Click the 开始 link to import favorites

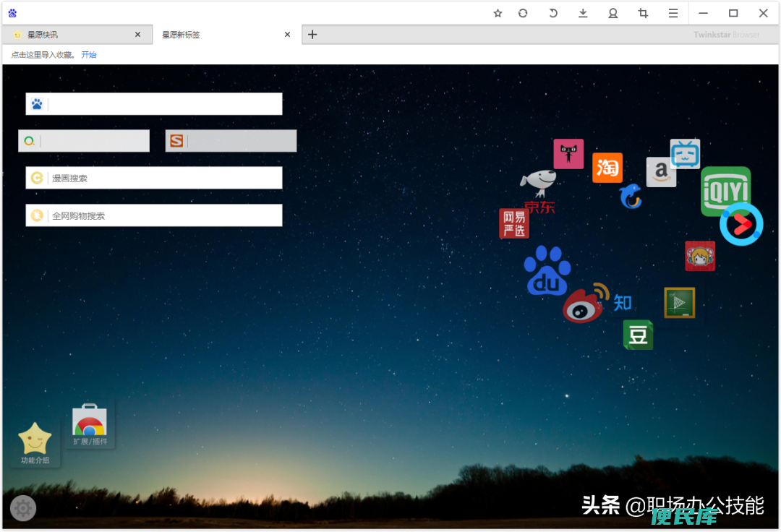[x=89, y=55]
